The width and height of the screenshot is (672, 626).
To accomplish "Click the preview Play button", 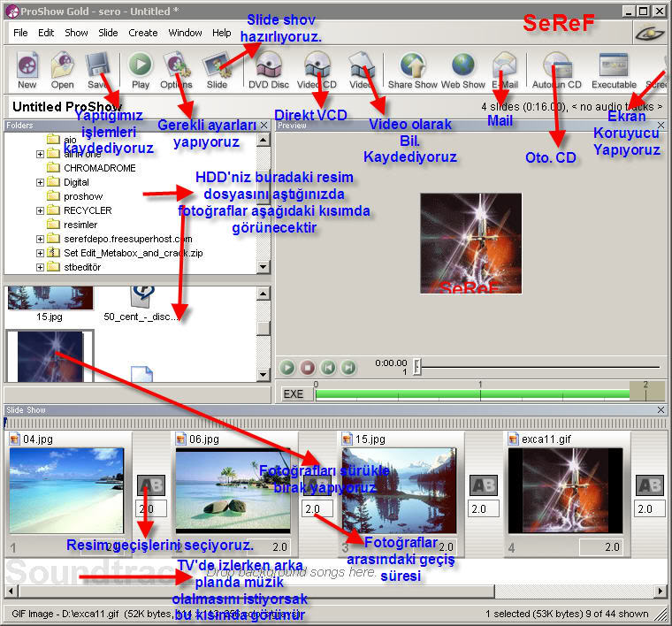I will 287,367.
